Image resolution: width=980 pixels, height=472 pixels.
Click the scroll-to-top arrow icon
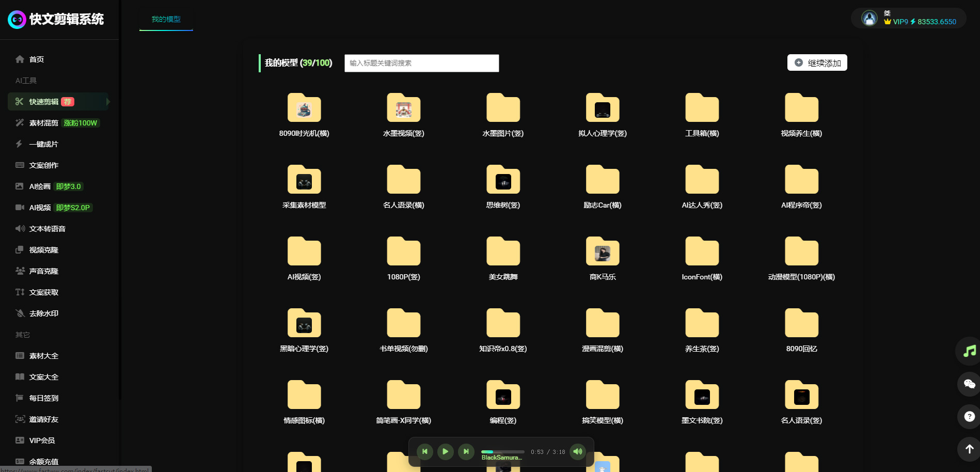[x=969, y=449]
